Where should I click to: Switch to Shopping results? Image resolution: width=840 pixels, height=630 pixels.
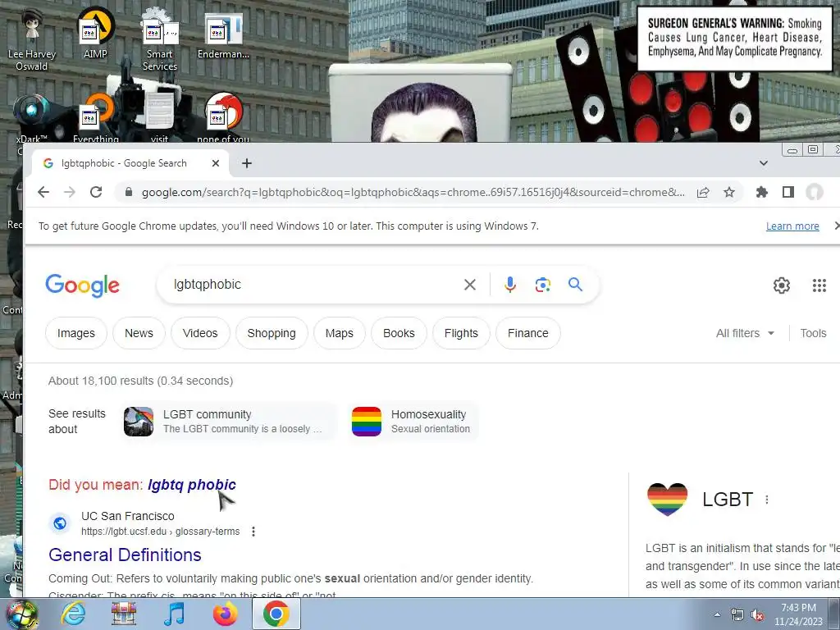pyautogui.click(x=272, y=333)
